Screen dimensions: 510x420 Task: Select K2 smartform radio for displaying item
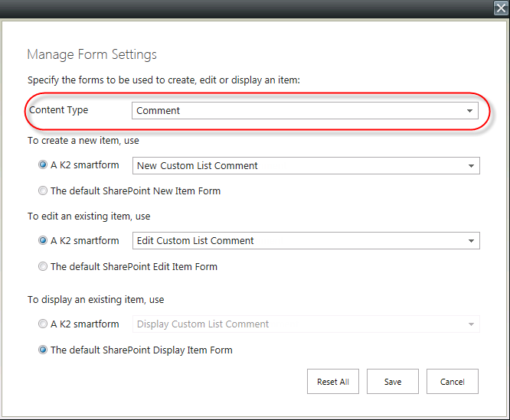point(43,324)
